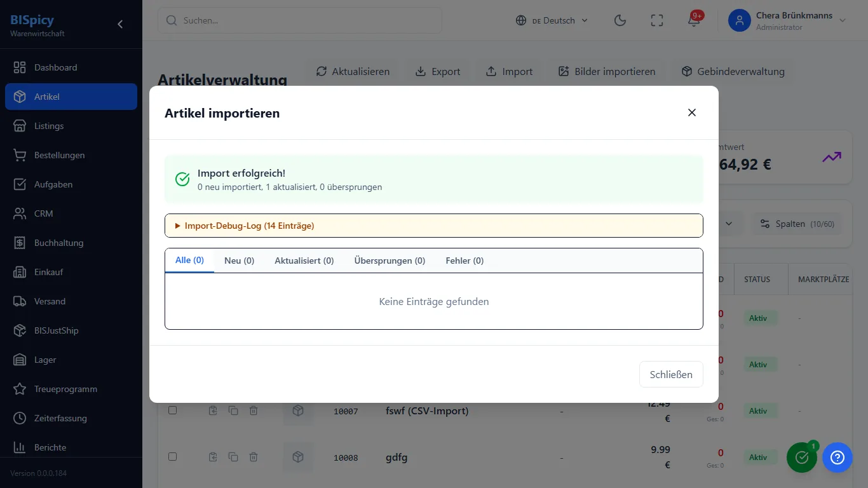Click the clipboard icon in row 10007
This screenshot has width=868, height=488.
click(x=213, y=410)
